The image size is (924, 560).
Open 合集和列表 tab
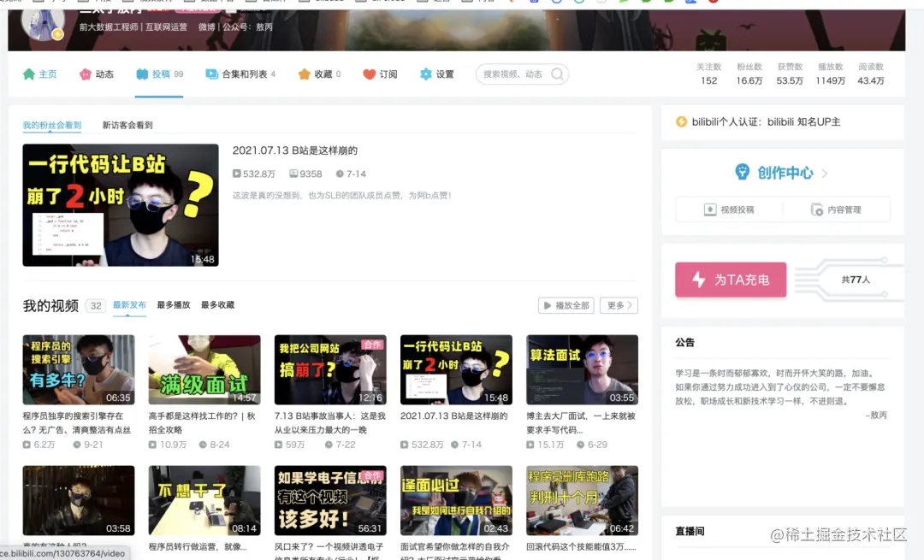click(240, 74)
